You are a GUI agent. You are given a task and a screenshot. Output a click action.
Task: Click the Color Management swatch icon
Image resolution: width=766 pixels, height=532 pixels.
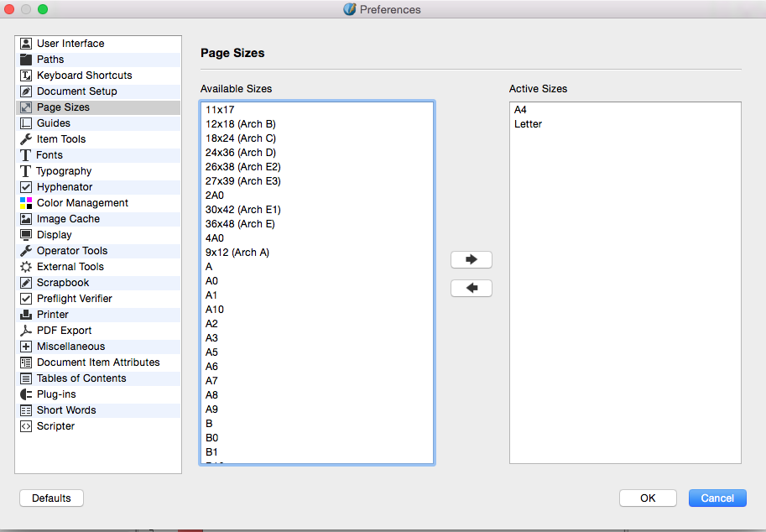26,203
